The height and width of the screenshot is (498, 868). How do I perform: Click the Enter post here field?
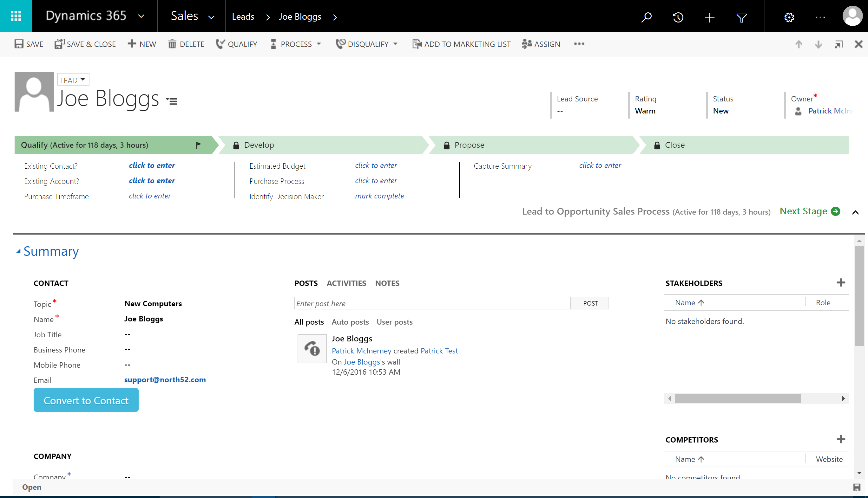[432, 303]
